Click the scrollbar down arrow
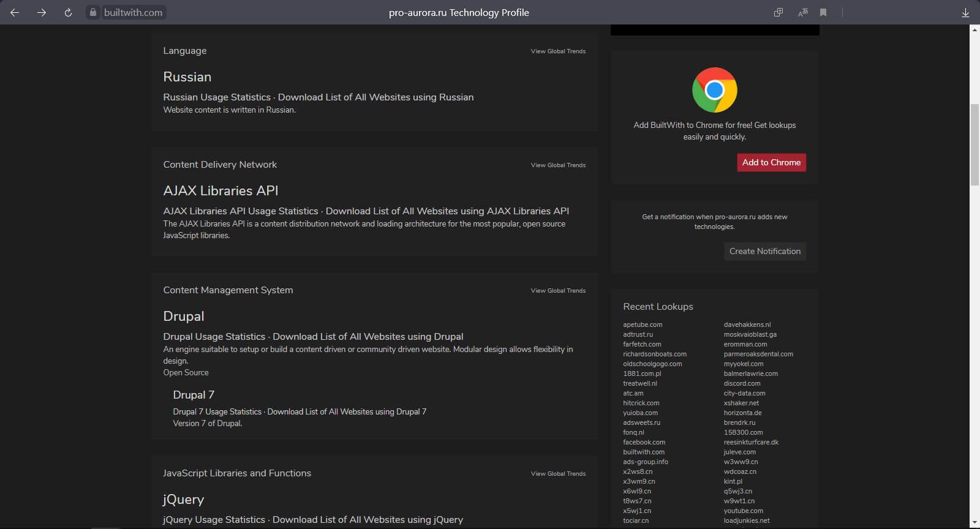 [x=974, y=523]
